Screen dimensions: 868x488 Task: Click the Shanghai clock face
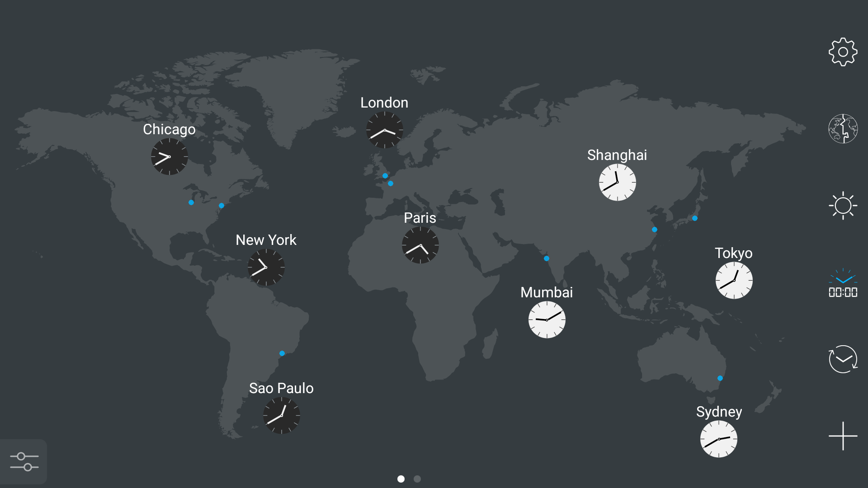point(618,183)
